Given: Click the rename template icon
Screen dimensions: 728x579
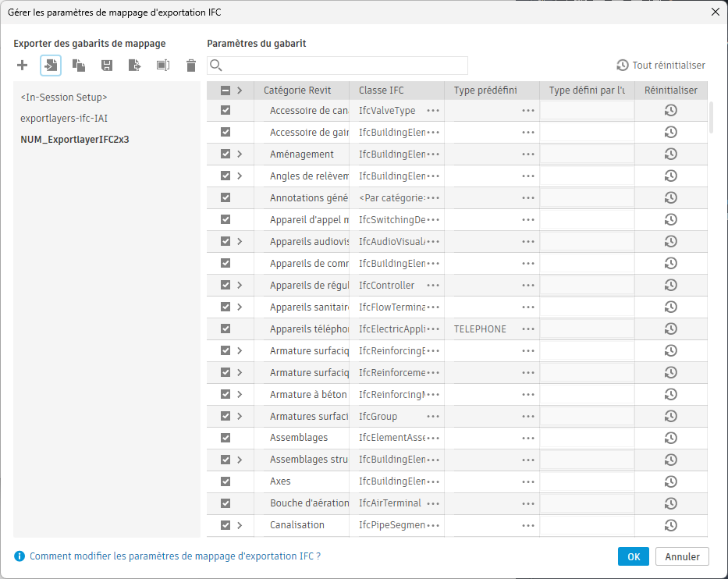Looking at the screenshot, I should (163, 66).
